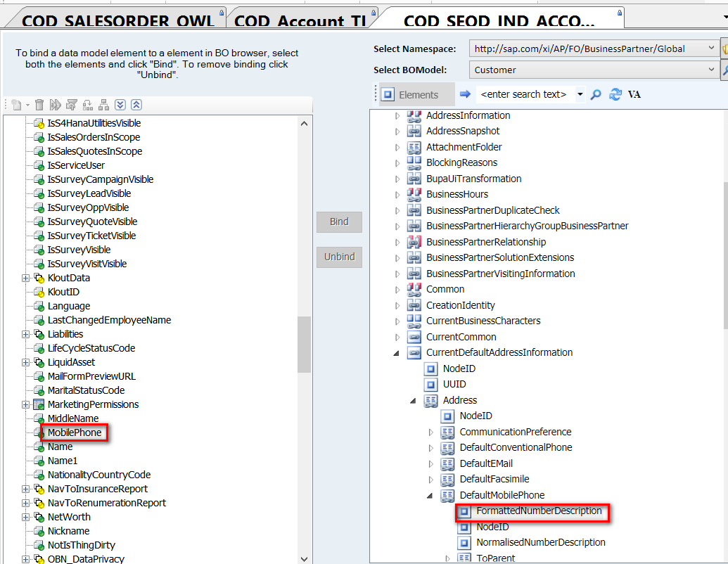This screenshot has height=564, width=728.
Task: Open dropdown arrow beside new element icon
Action: point(27,105)
